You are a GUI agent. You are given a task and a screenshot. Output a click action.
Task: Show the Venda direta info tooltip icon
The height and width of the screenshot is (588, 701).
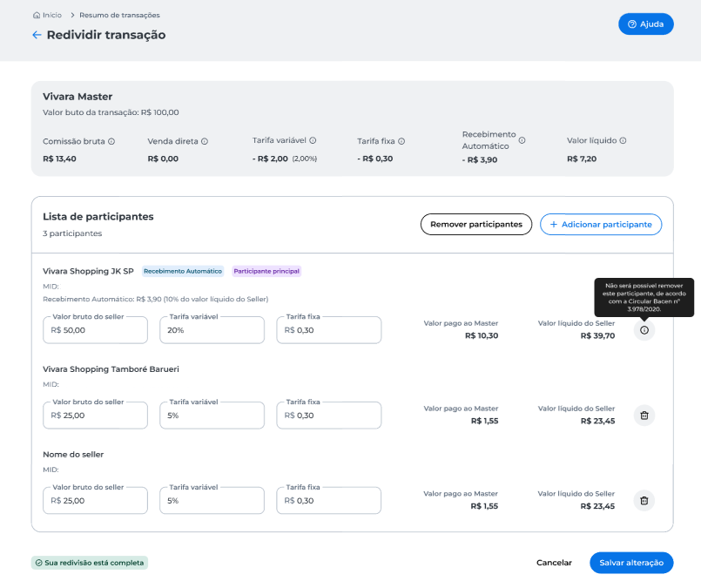205,141
